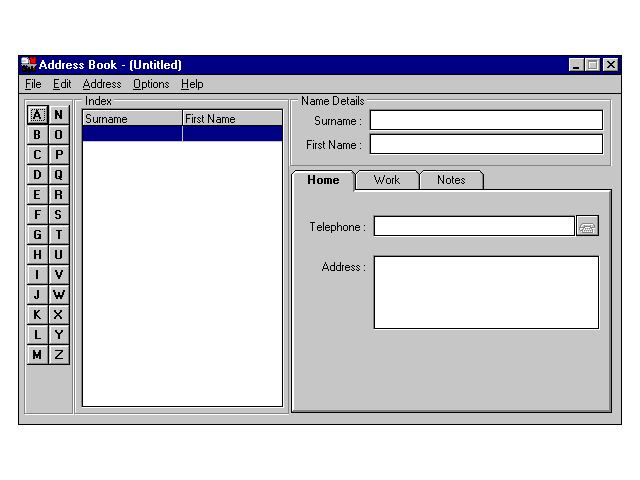Screen dimensions: 640x480
Task: Open the Address menu
Action: pyautogui.click(x=102, y=84)
